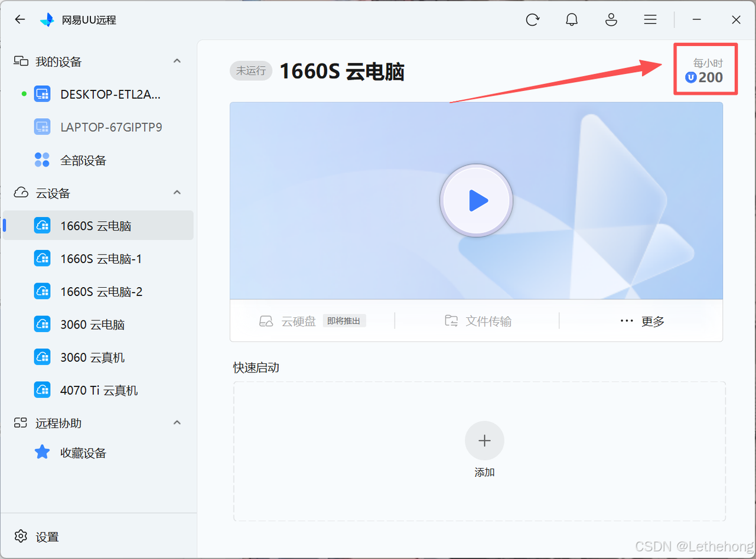Select 1660S 云电脑-1
The image size is (756, 559).
pyautogui.click(x=98, y=259)
